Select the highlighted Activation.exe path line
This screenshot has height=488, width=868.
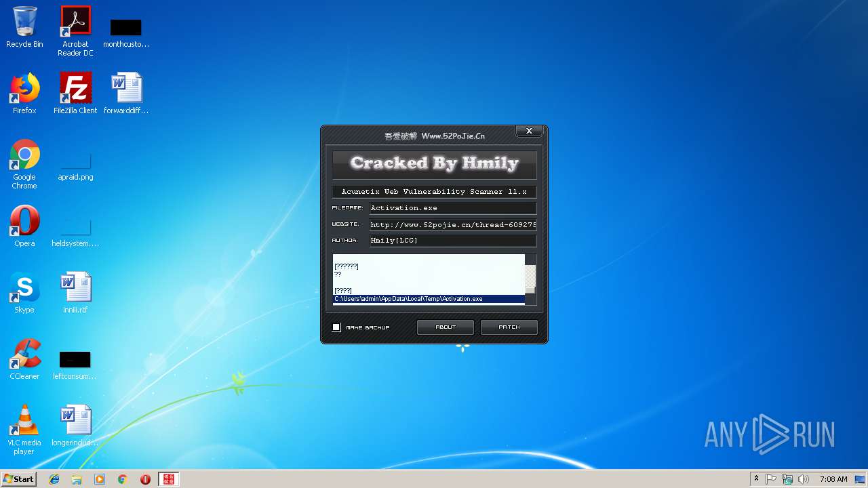click(429, 299)
